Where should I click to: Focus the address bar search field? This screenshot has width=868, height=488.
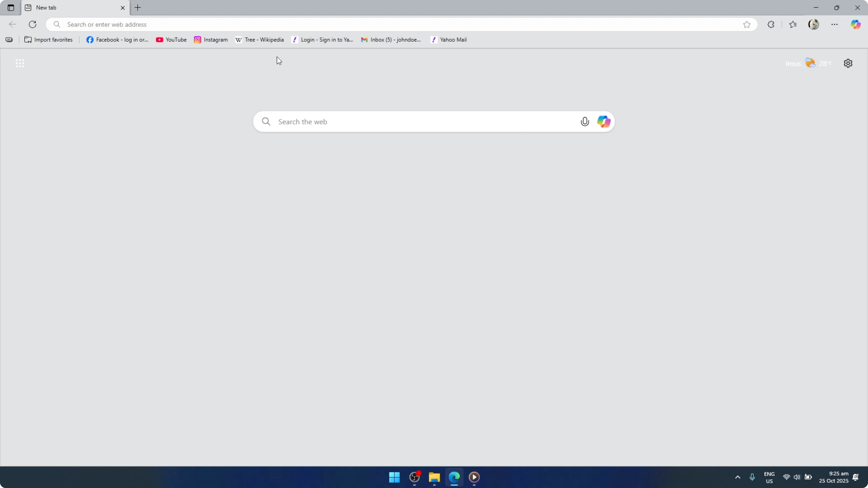tap(401, 24)
